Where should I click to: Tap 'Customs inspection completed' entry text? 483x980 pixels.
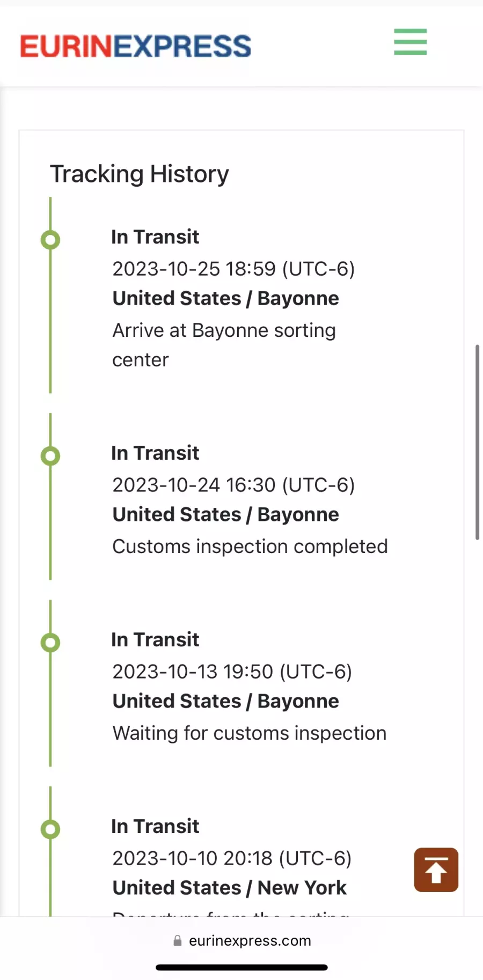point(250,547)
